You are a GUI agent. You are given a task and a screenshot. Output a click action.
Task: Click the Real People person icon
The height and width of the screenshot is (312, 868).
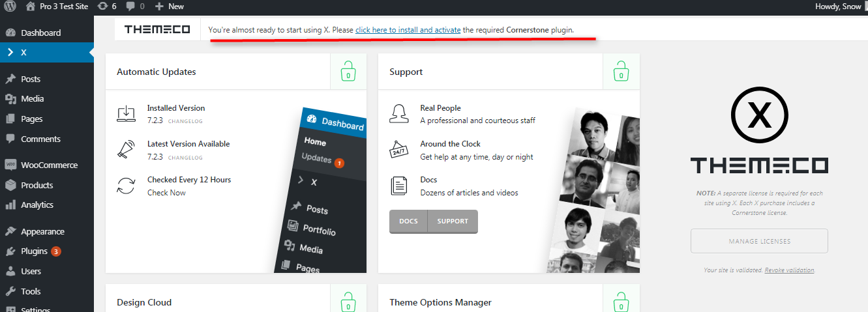click(398, 114)
